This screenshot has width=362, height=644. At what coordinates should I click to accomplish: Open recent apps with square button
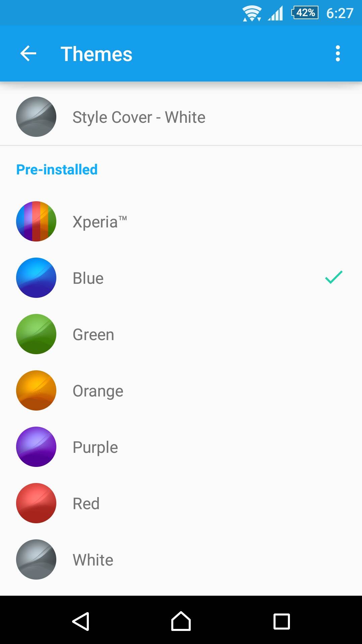[282, 622]
